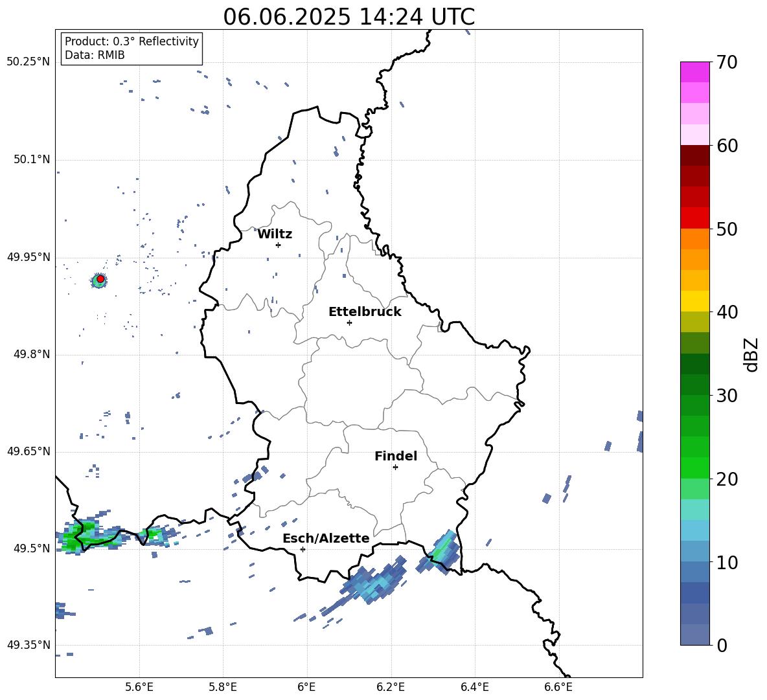Click the colorbar value 30
767x700 pixels.
[x=727, y=396]
